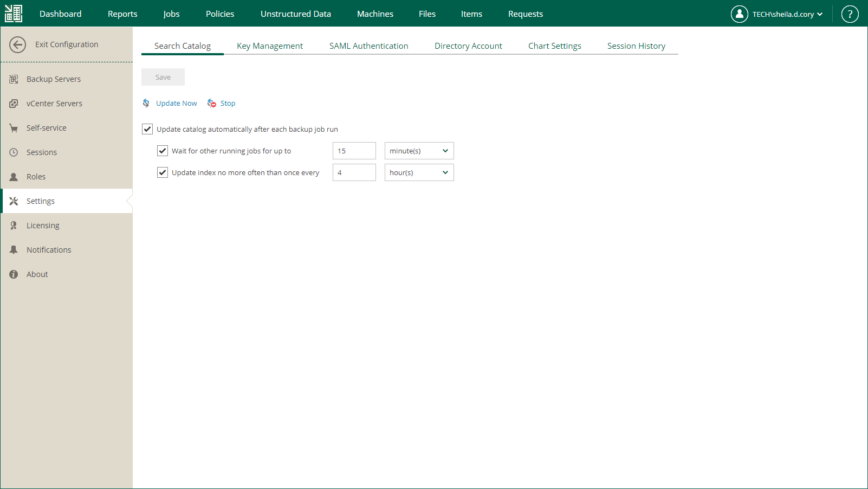
Task: Click the Stop catalog update icon
Action: (212, 103)
